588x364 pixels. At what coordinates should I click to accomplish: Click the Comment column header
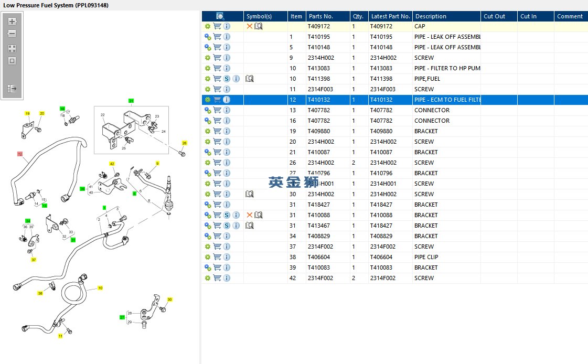(571, 16)
